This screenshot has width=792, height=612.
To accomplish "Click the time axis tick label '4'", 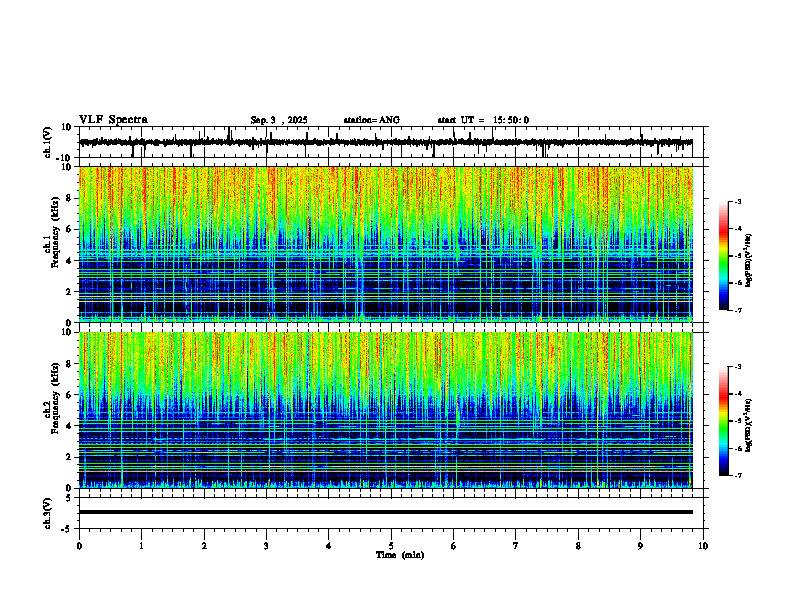I will [329, 546].
